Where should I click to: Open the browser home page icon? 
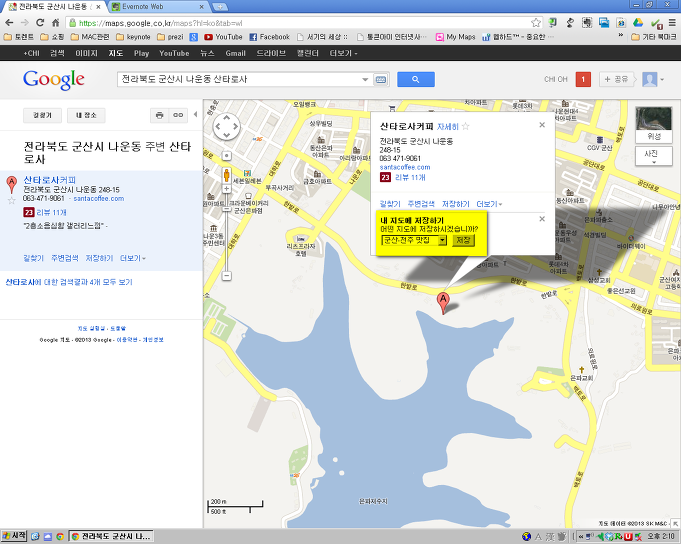[56, 23]
